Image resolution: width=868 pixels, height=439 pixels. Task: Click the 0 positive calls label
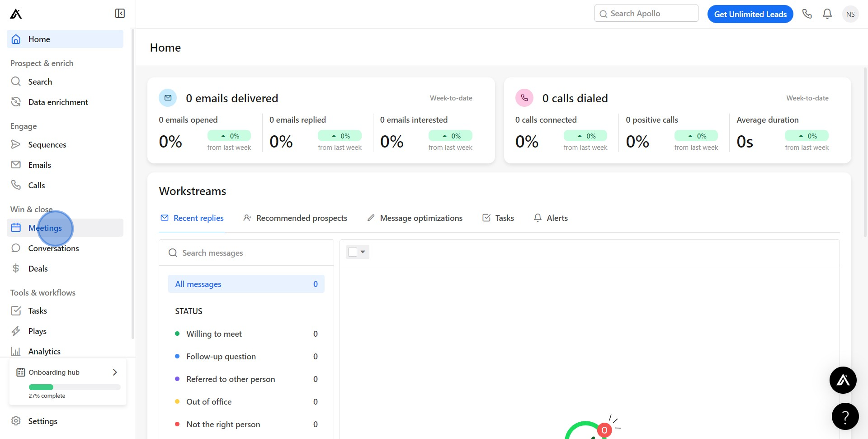point(652,119)
